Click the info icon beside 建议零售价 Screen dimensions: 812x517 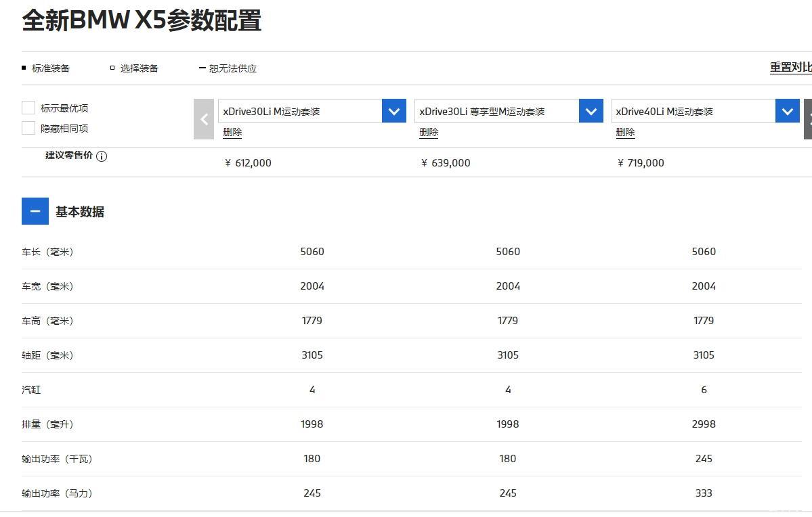[x=102, y=156]
